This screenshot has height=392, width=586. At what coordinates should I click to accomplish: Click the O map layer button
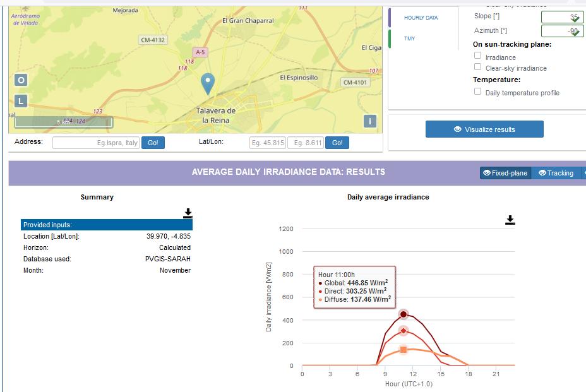point(21,80)
